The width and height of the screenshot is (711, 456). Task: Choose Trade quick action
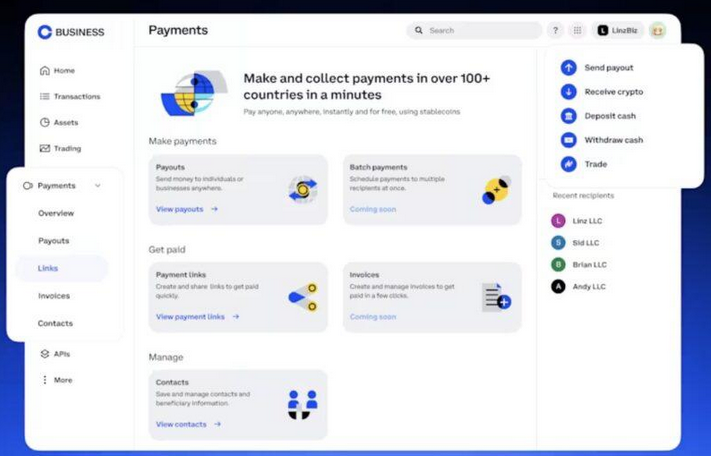coord(595,164)
